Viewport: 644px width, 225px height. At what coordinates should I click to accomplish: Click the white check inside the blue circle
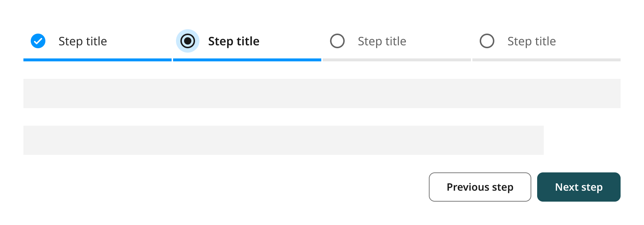tap(38, 41)
